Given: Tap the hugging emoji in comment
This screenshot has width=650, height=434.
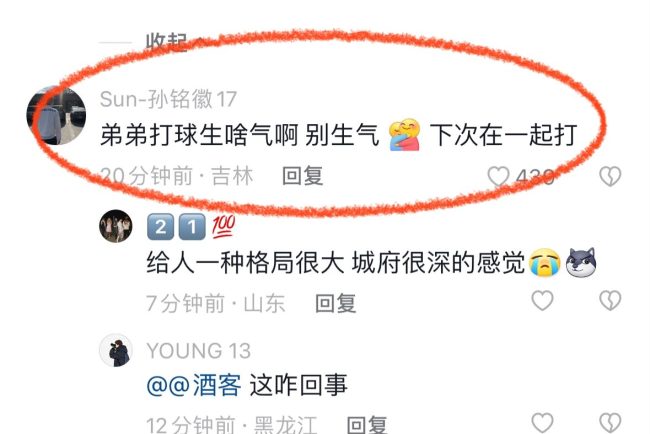Looking at the screenshot, I should point(405,135).
